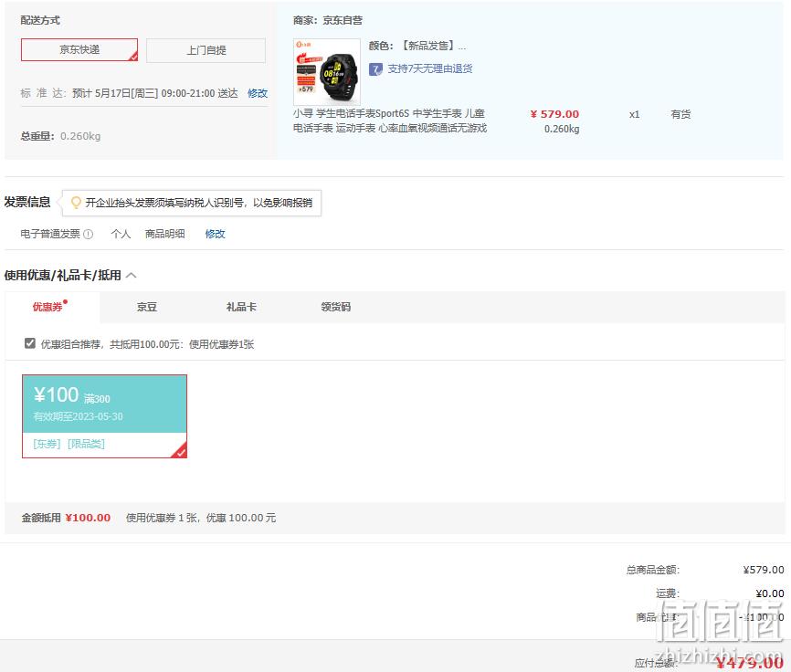791x672 pixels.
Task: Click 预计 5月17日[周三] delivery estimate
Action: pyautogui.click(x=155, y=93)
